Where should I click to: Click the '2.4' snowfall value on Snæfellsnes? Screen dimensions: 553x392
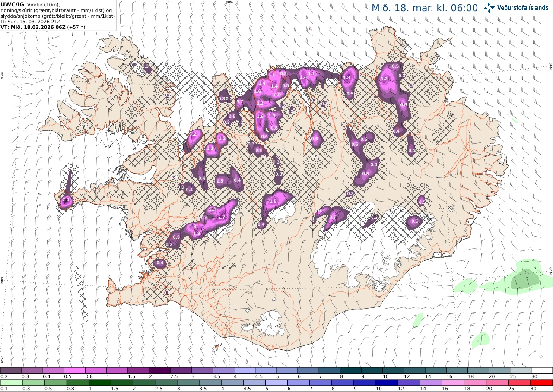click(x=66, y=200)
